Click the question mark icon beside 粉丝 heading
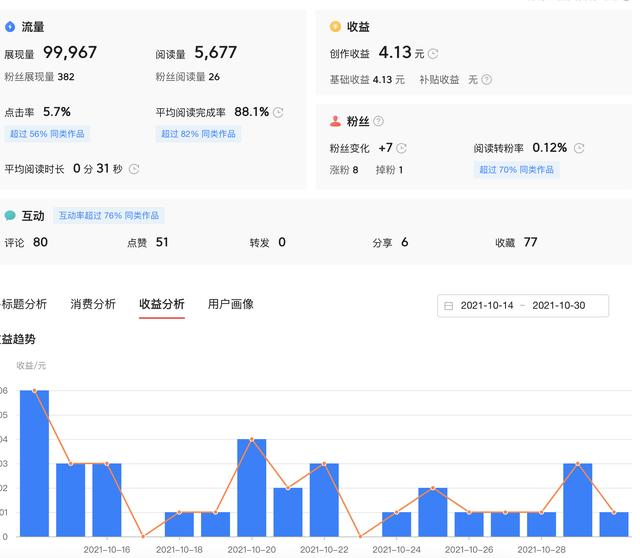Image resolution: width=640 pixels, height=558 pixels. click(378, 121)
